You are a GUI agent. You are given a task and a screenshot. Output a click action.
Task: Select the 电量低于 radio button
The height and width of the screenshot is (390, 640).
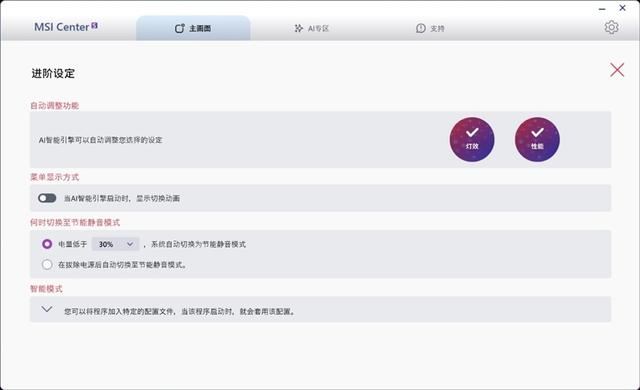pos(47,244)
